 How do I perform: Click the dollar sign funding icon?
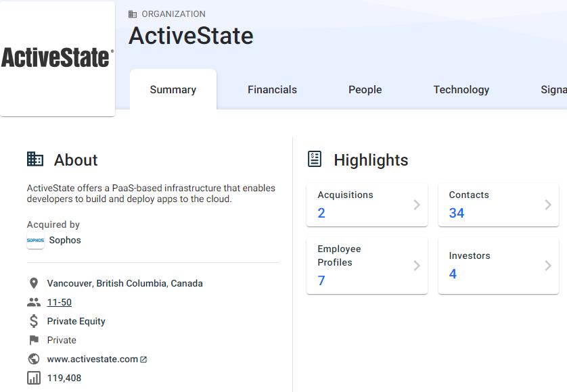tap(34, 322)
